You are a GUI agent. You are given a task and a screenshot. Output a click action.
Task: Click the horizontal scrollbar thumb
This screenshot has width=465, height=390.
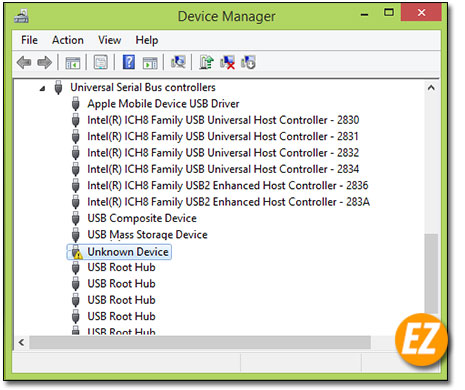pyautogui.click(x=200, y=342)
